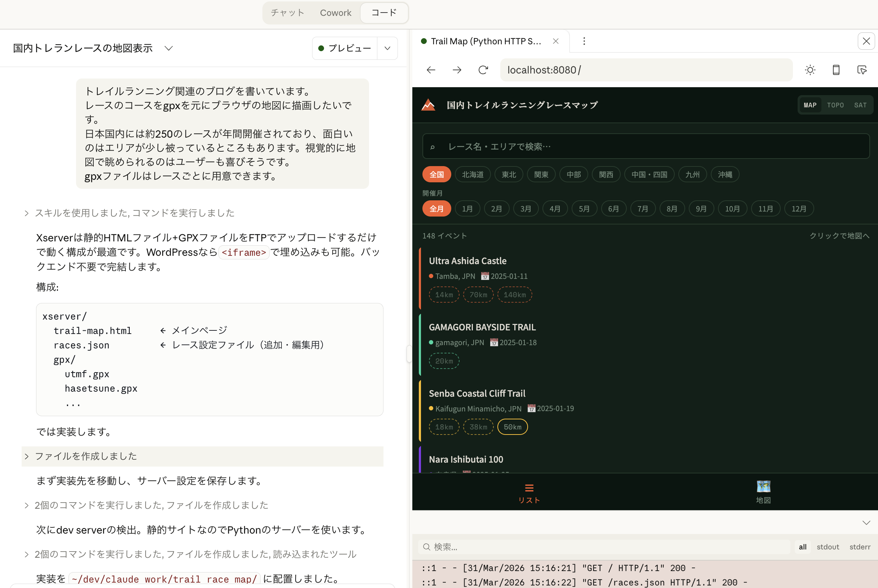
Task: Click the race name search field
Action: (645, 146)
